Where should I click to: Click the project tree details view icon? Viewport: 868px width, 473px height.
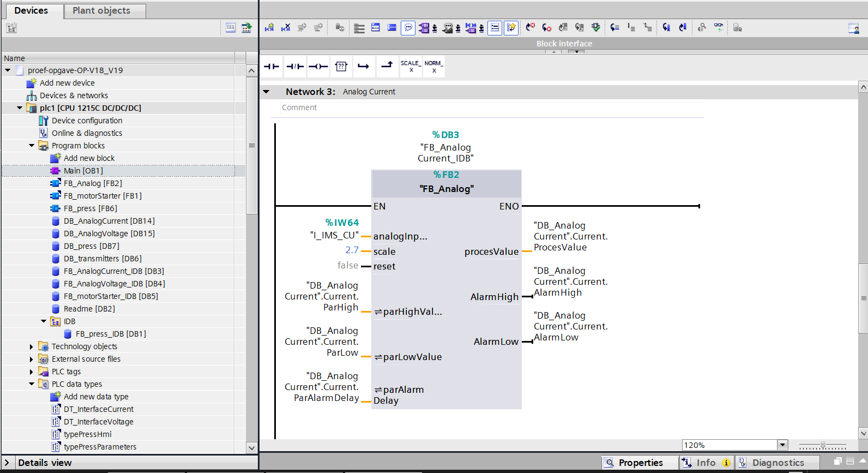pyautogui.click(x=231, y=27)
